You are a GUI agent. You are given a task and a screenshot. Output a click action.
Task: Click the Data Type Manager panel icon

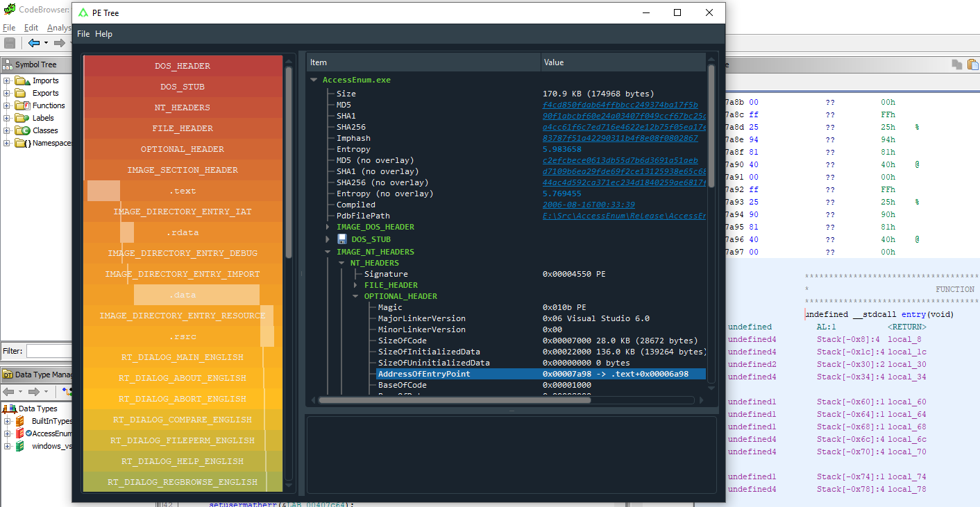8,375
